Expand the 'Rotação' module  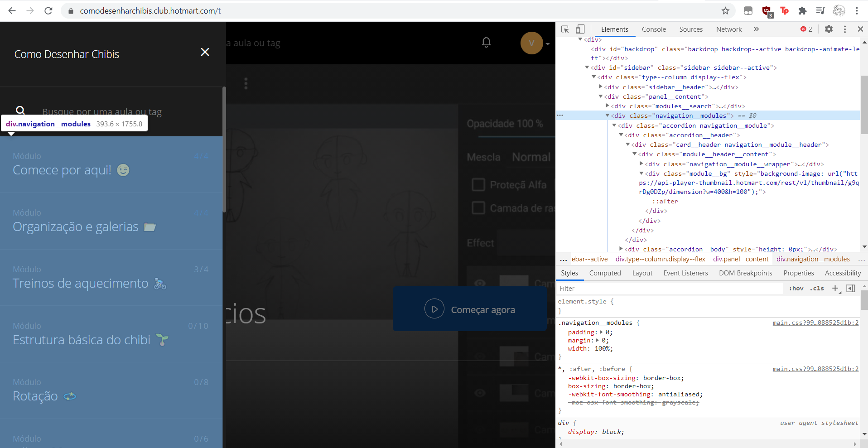(x=111, y=390)
